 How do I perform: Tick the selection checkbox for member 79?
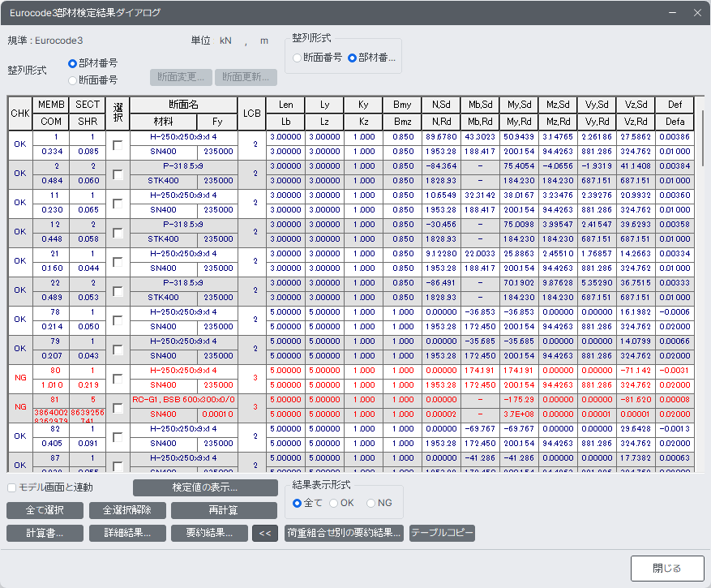[x=118, y=350]
